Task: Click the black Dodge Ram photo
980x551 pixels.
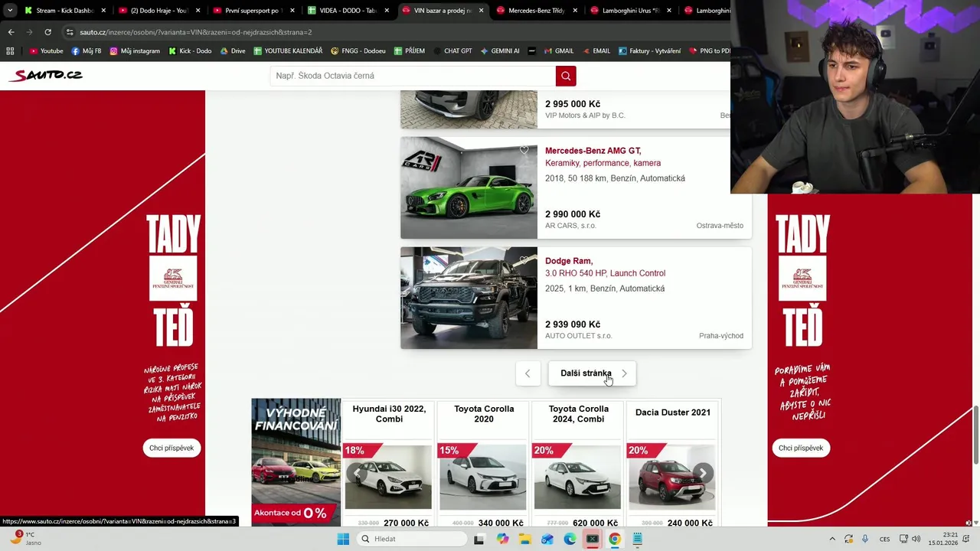Action: pos(469,298)
